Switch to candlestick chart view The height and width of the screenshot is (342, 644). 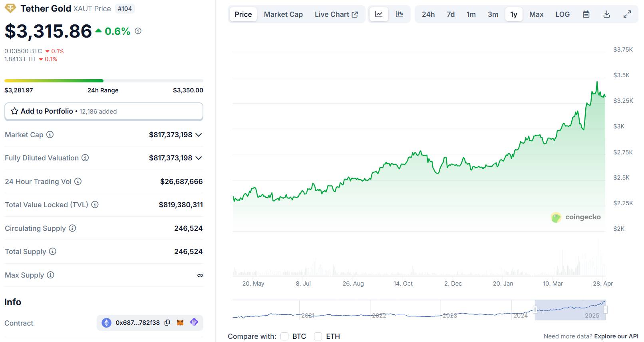pyautogui.click(x=399, y=14)
